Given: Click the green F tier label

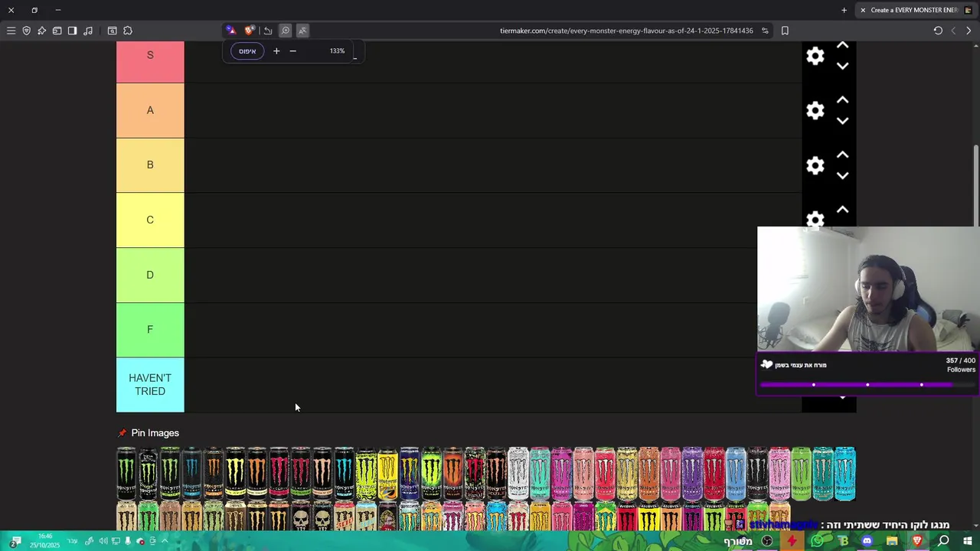Looking at the screenshot, I should coord(150,330).
